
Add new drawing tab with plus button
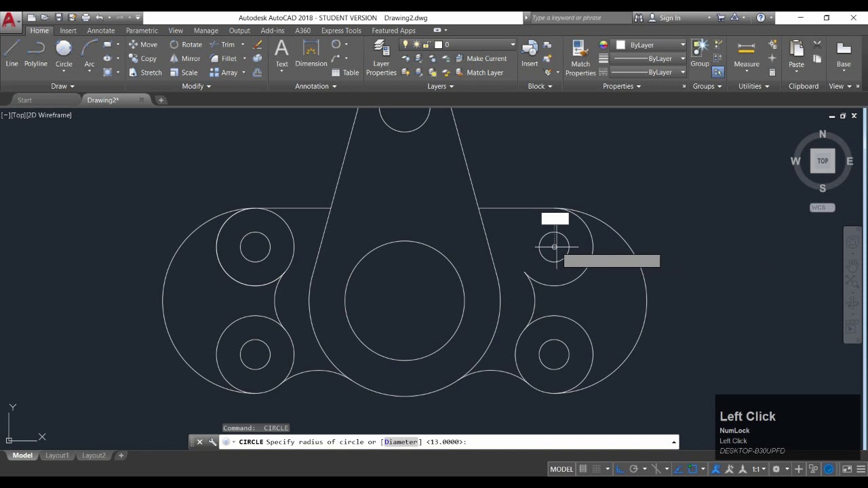coord(161,100)
